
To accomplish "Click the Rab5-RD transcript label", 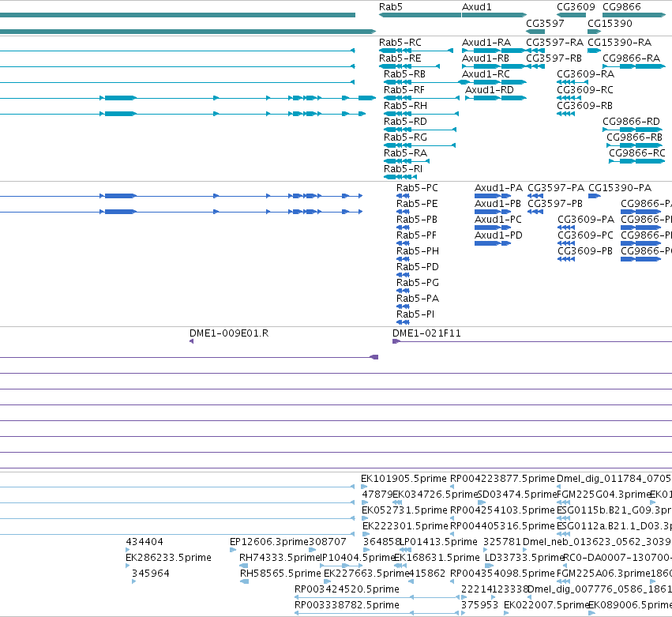I will [x=405, y=122].
